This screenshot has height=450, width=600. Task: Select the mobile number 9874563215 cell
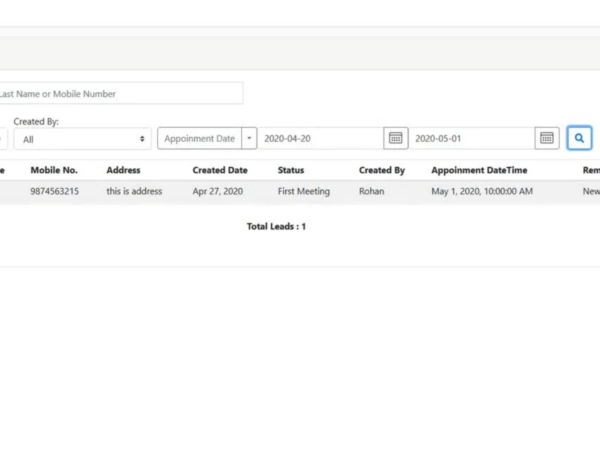(x=55, y=191)
